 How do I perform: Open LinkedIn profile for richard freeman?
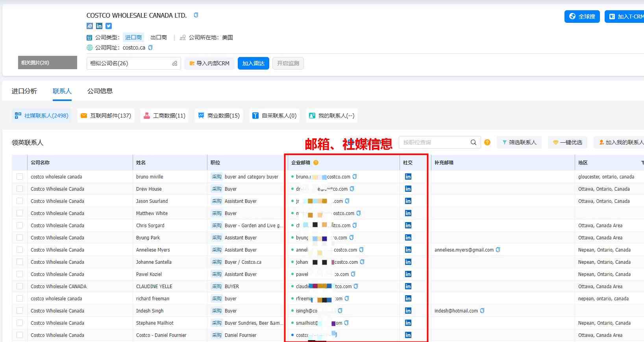(x=408, y=298)
